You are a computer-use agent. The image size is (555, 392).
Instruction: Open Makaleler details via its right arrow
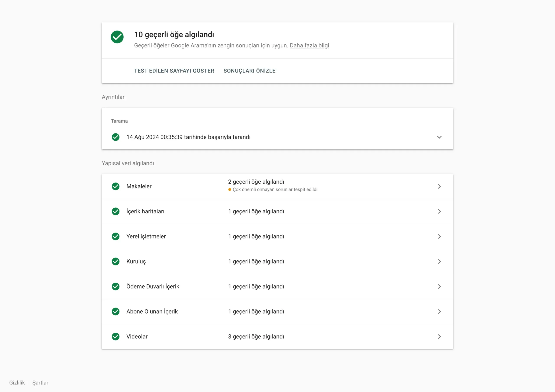click(439, 186)
